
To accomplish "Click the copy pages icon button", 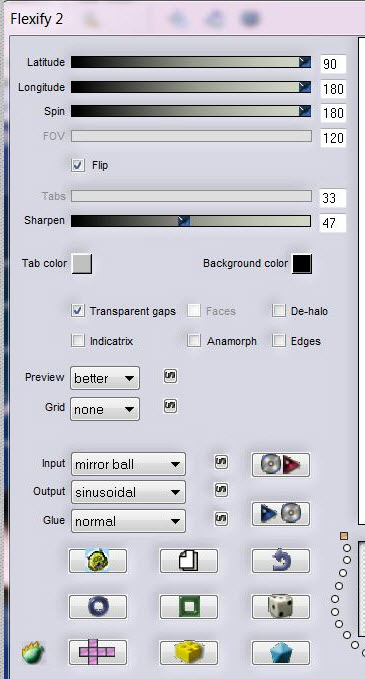I will pyautogui.click(x=189, y=561).
